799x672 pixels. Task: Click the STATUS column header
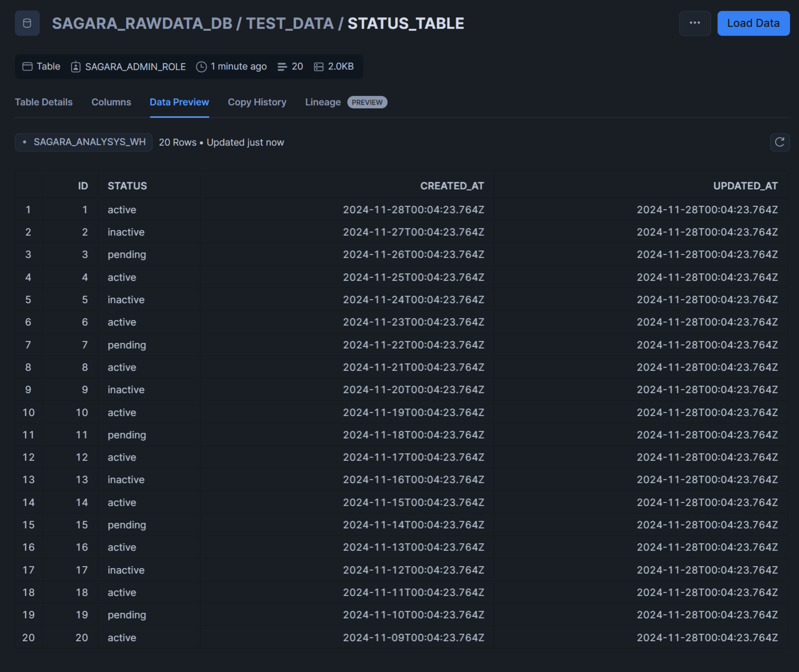(127, 186)
